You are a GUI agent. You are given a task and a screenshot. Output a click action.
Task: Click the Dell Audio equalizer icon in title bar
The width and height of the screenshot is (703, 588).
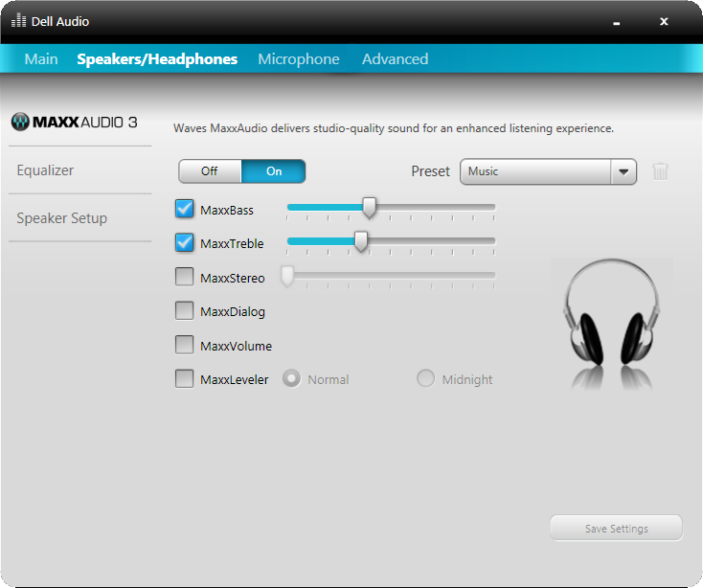point(18,20)
